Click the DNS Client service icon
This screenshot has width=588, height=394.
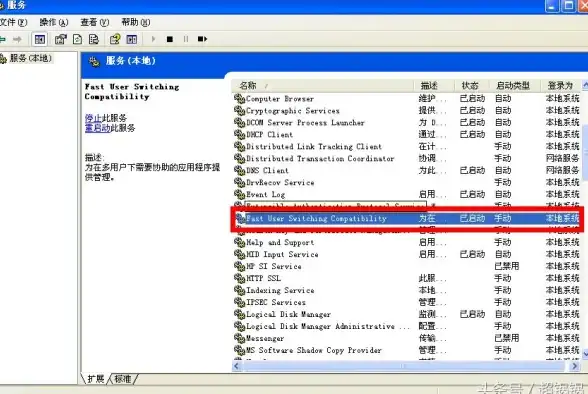click(239, 171)
